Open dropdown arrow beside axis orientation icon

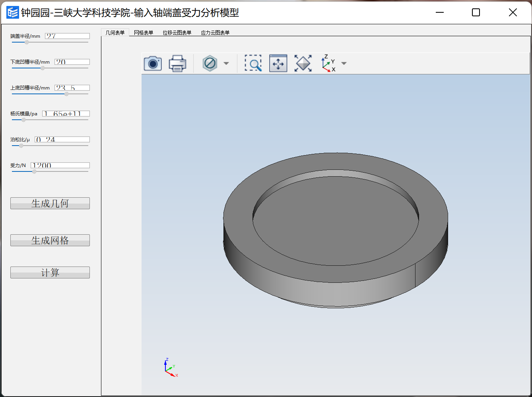coord(344,63)
